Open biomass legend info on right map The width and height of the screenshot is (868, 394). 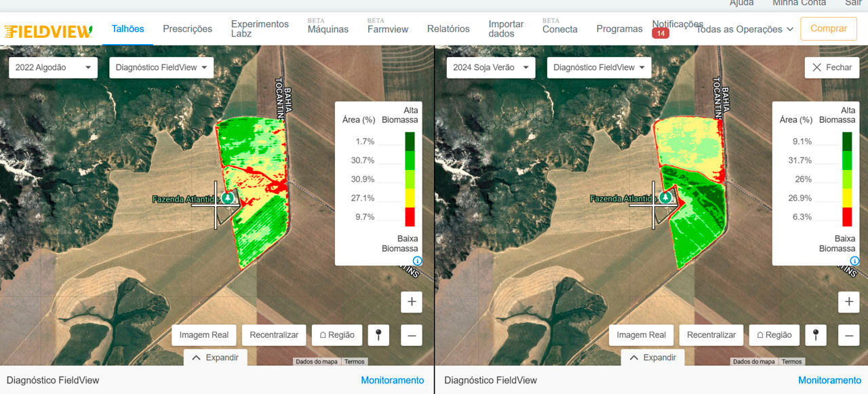click(854, 260)
